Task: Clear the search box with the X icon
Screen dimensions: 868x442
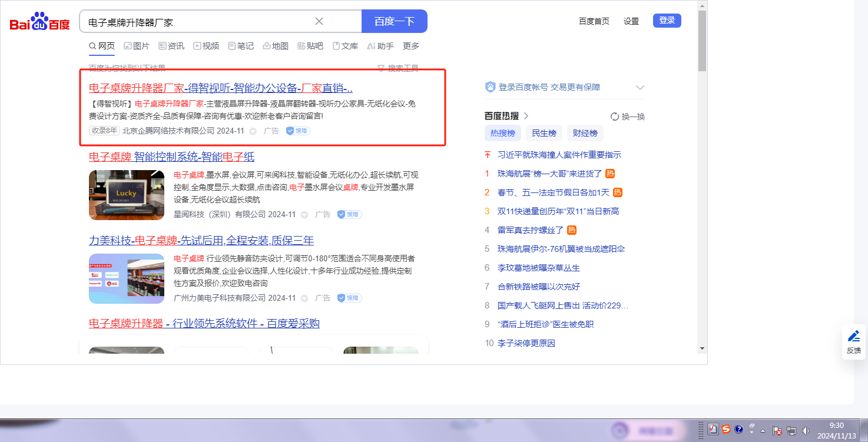Action: (x=319, y=21)
